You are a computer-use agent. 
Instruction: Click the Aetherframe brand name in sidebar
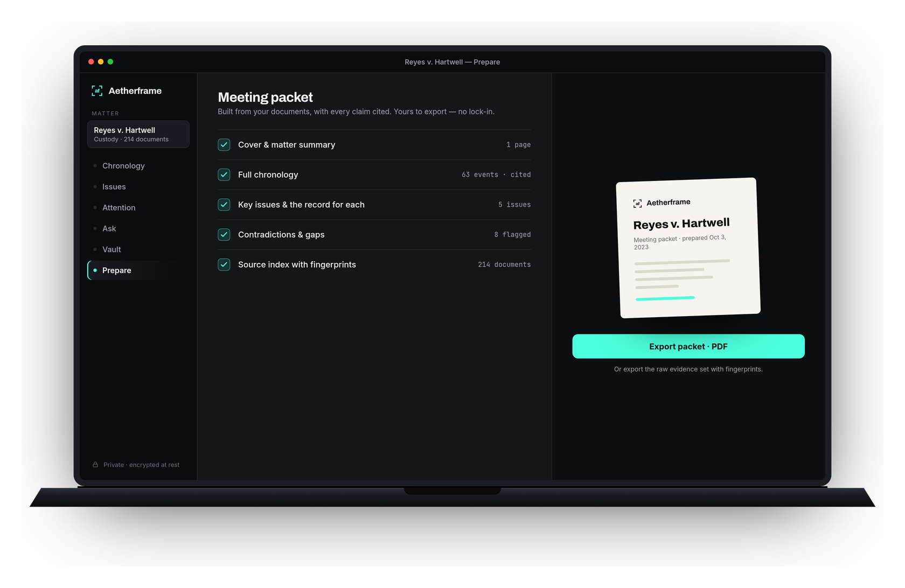[135, 91]
